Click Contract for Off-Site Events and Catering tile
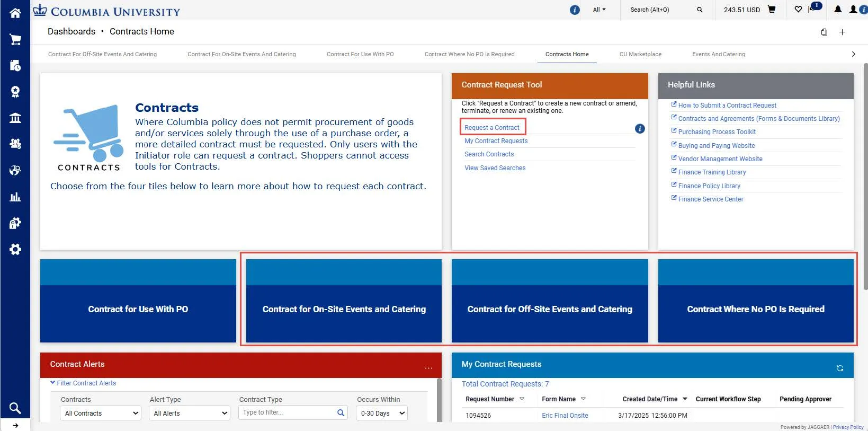Screen dimensions: 868x431 pos(550,301)
